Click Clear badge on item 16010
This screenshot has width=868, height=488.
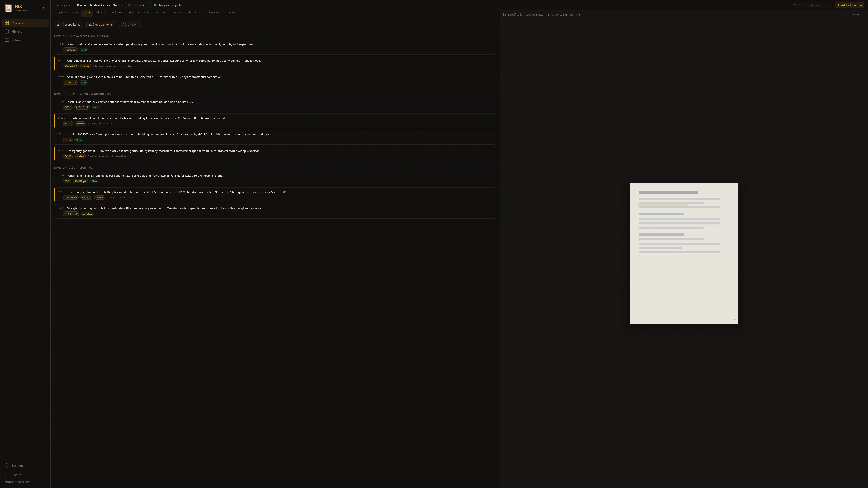click(x=84, y=50)
